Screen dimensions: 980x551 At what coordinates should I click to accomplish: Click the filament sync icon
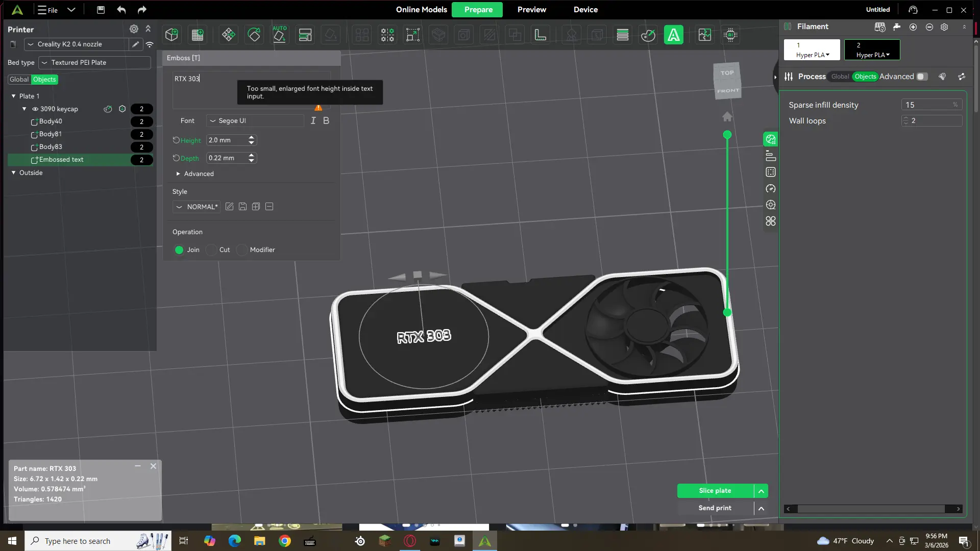tap(879, 27)
